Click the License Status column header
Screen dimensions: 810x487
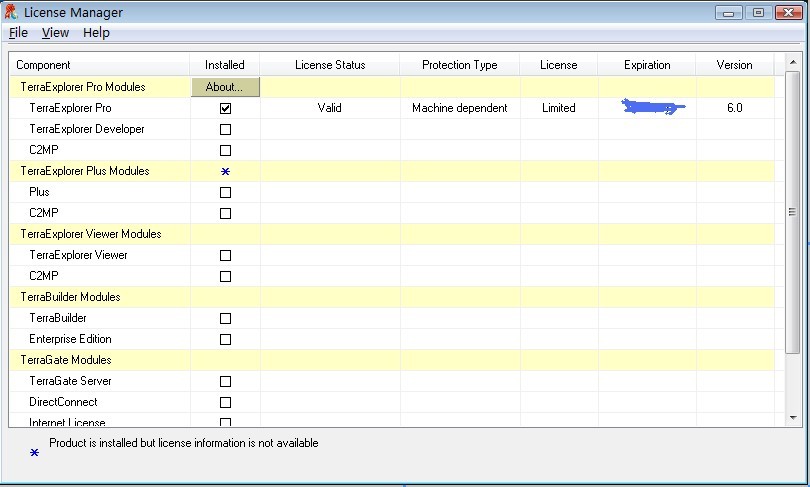(330, 65)
